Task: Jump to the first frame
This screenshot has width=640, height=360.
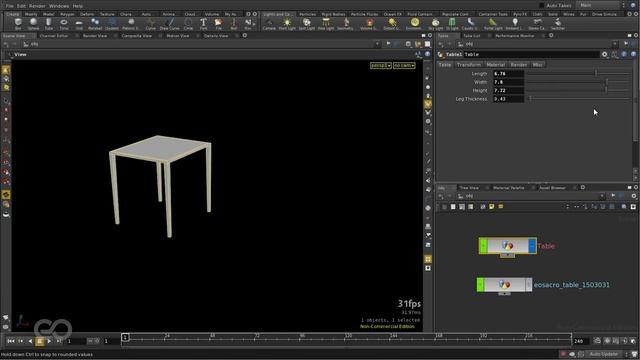Action: 11,341
